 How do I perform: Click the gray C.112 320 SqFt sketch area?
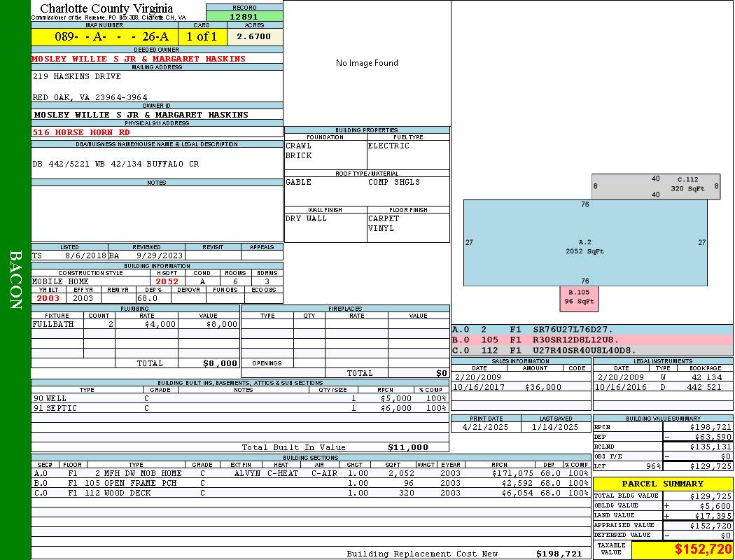656,186
